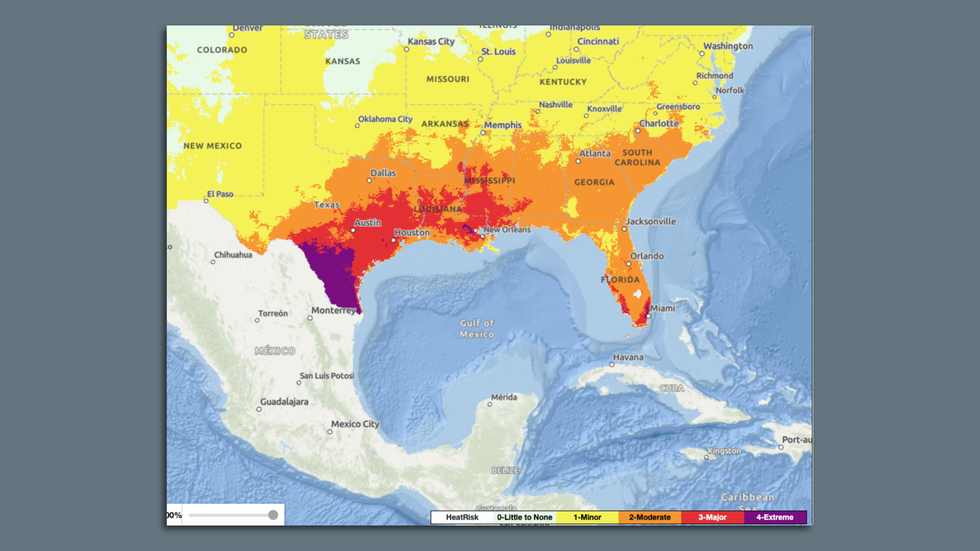Viewport: 980px width, 551px height.
Task: Select the 0-Little to None legend entry
Action: tap(525, 517)
